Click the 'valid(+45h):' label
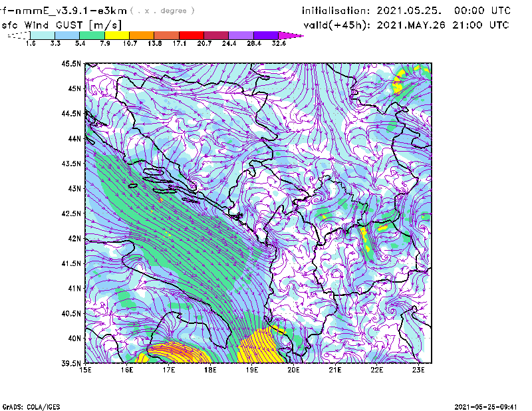Screen dimensions: 532x411 pyautogui.click(x=337, y=25)
